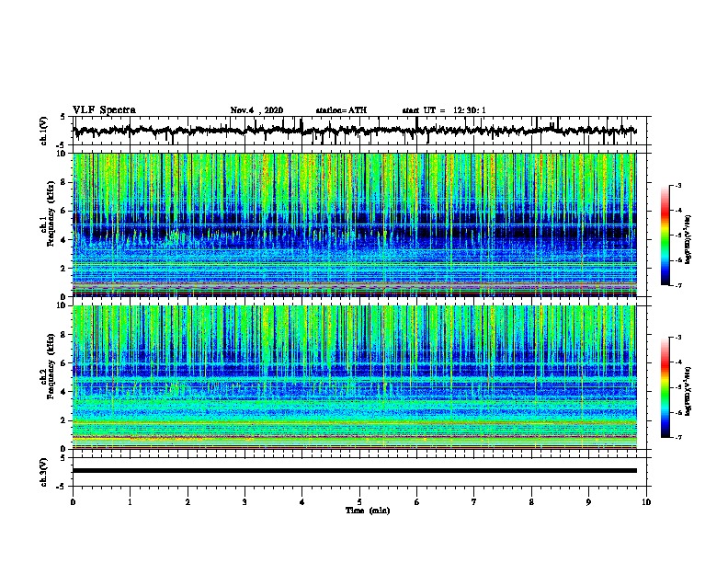Click the "-7" label on ch.2 color scale
The width and height of the screenshot is (728, 563).
[x=677, y=437]
